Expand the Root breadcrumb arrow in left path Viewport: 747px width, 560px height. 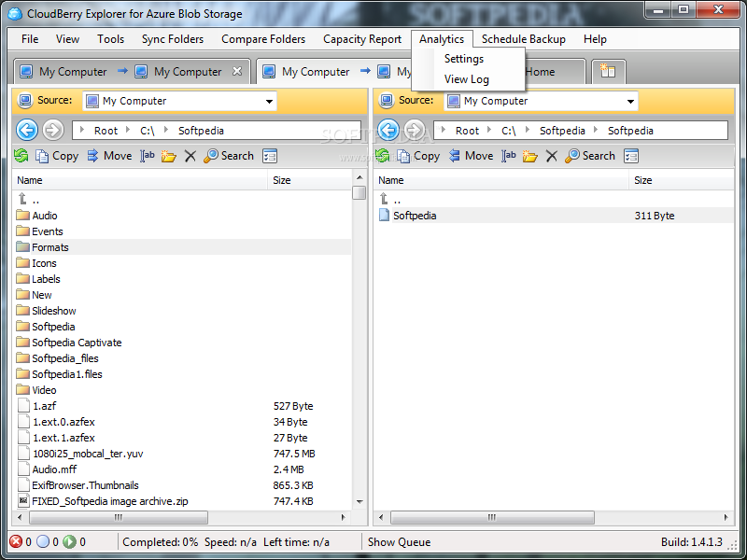tap(82, 130)
